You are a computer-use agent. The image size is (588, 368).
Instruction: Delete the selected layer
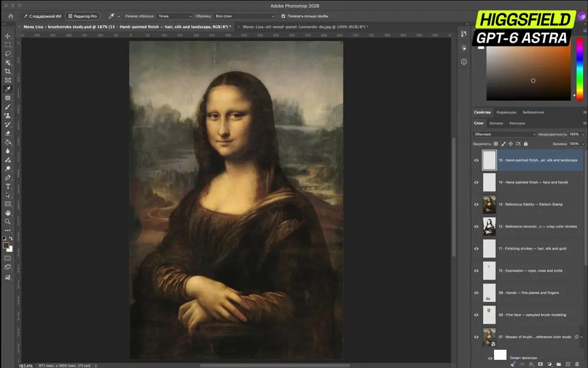(x=577, y=364)
